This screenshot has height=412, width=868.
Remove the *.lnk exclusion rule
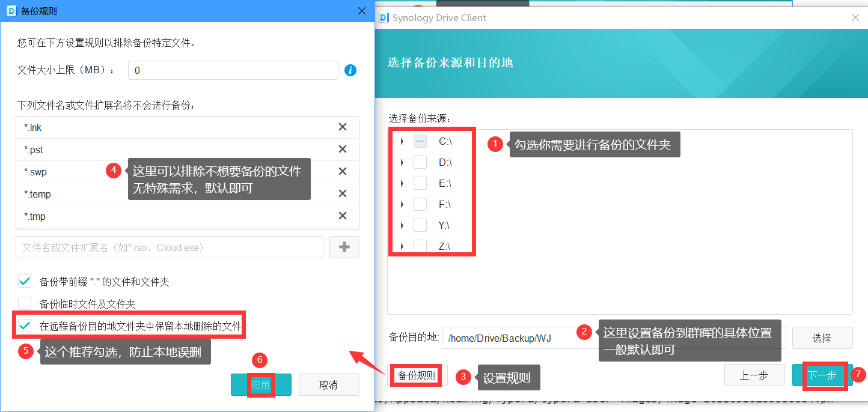point(343,127)
